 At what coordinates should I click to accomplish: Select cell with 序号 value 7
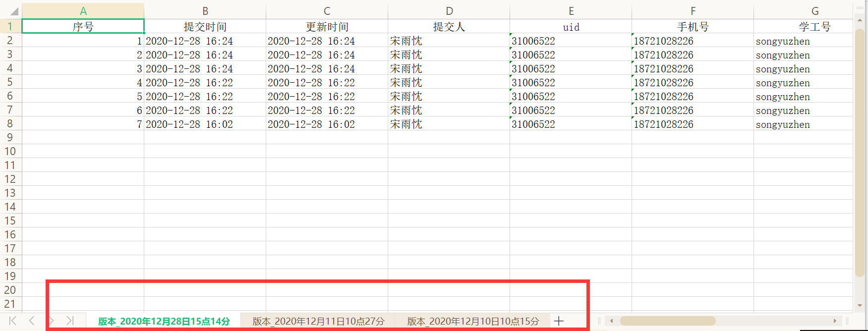coord(83,124)
